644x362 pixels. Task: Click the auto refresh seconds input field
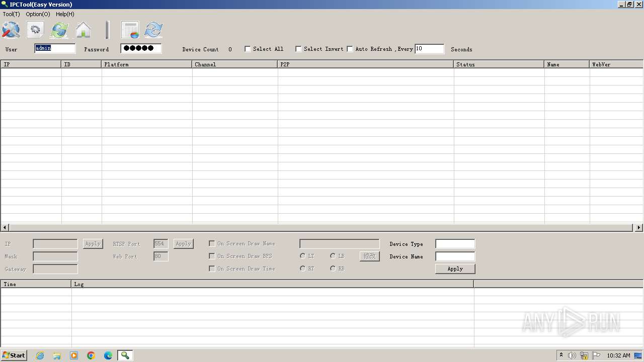coord(430,49)
